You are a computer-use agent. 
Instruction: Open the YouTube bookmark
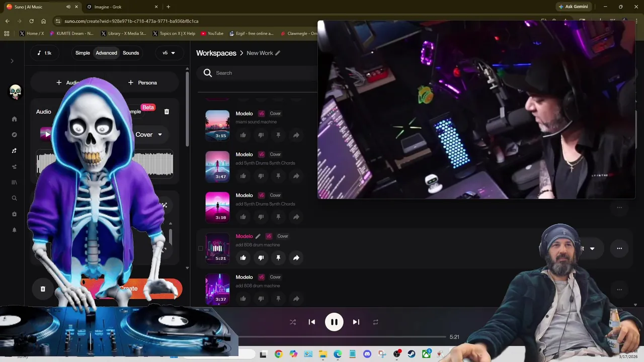(x=212, y=34)
